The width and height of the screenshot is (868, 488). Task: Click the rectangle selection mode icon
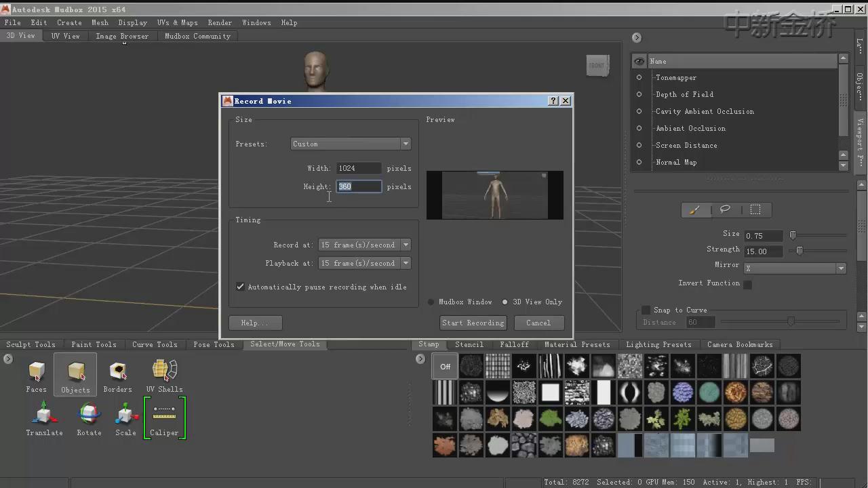(x=755, y=210)
